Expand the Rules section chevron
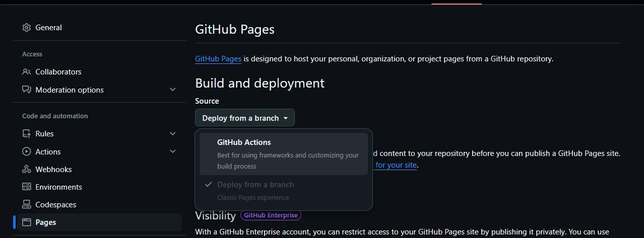Viewport: 644px width, 238px height. click(x=173, y=134)
